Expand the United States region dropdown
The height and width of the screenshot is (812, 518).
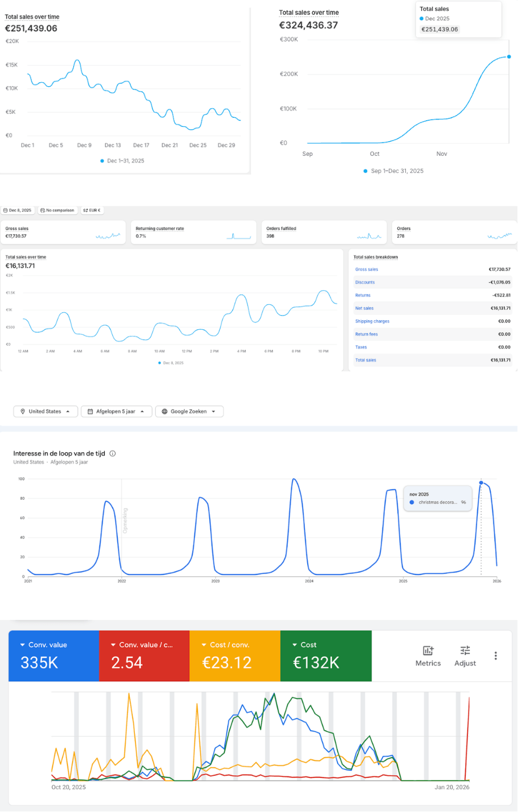pos(45,411)
